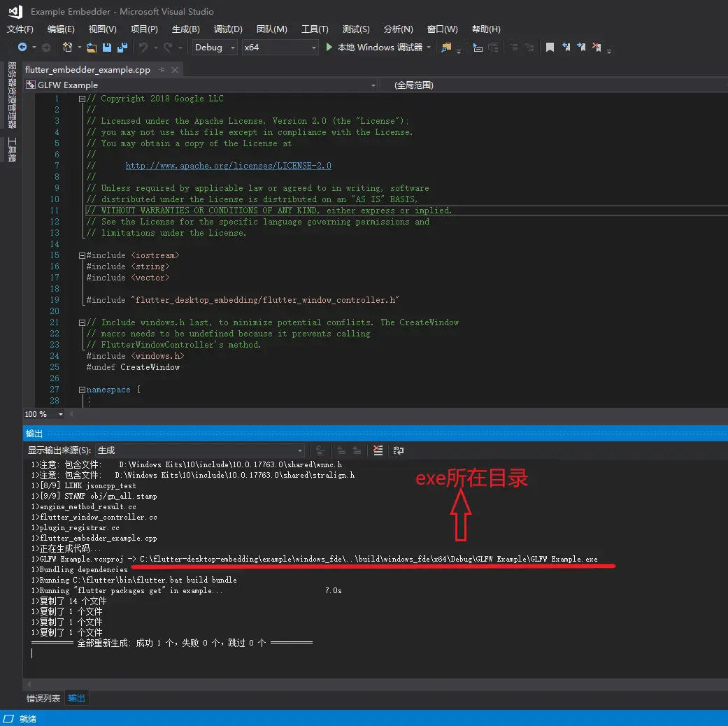Click the Navigate Forward arrow icon

(46, 47)
